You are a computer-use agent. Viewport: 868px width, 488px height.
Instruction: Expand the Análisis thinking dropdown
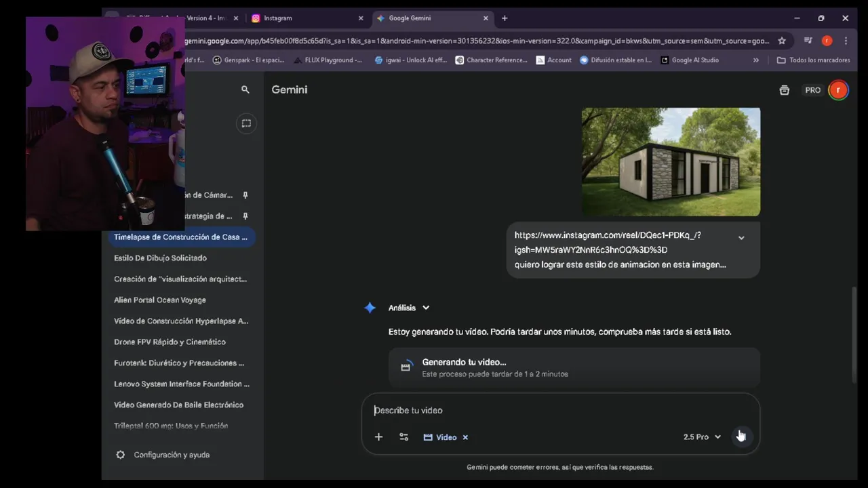click(410, 308)
